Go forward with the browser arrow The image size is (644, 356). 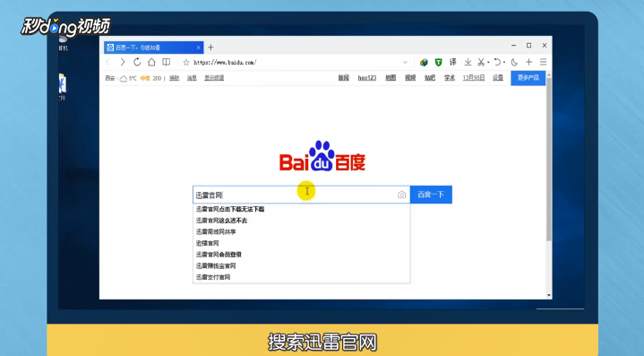point(123,62)
